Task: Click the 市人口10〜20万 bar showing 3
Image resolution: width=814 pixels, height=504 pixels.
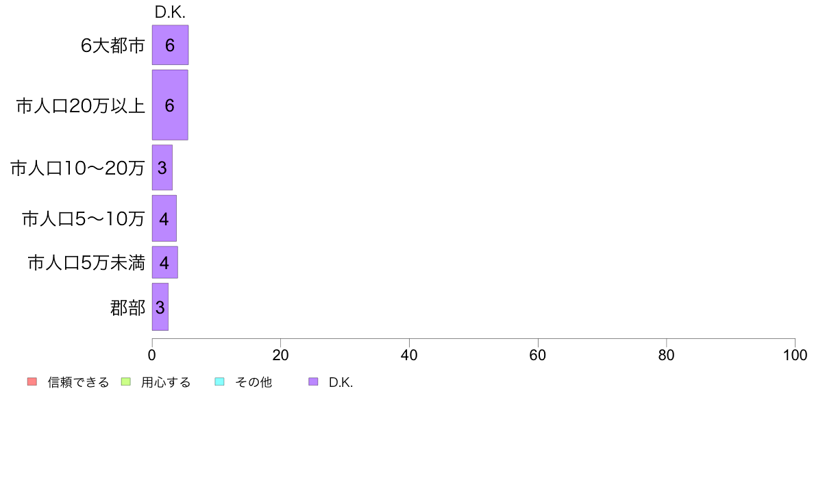Action: point(162,168)
